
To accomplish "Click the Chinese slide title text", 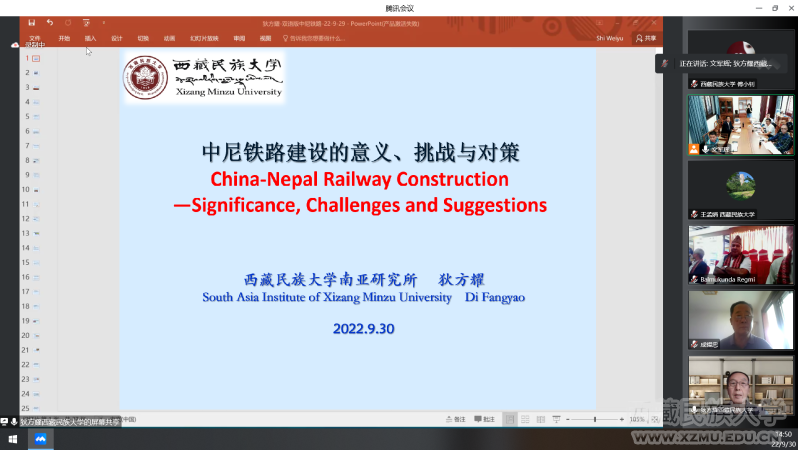I will (360, 152).
